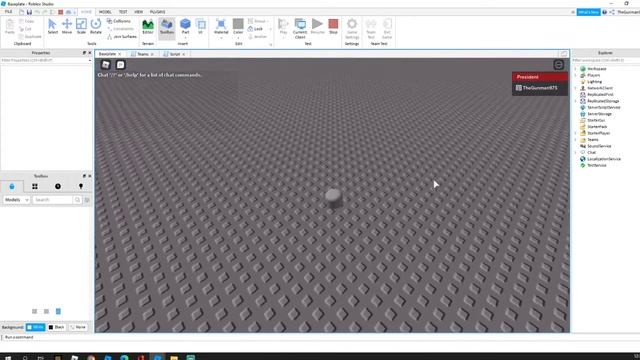Expand Workspace in Explorer
The width and height of the screenshot is (640, 360).
[x=576, y=69]
